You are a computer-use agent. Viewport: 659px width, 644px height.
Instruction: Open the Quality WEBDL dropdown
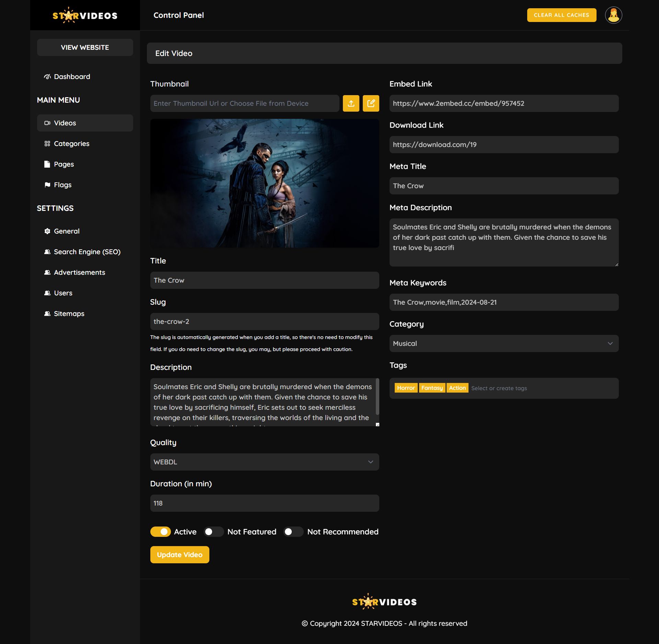pos(265,462)
